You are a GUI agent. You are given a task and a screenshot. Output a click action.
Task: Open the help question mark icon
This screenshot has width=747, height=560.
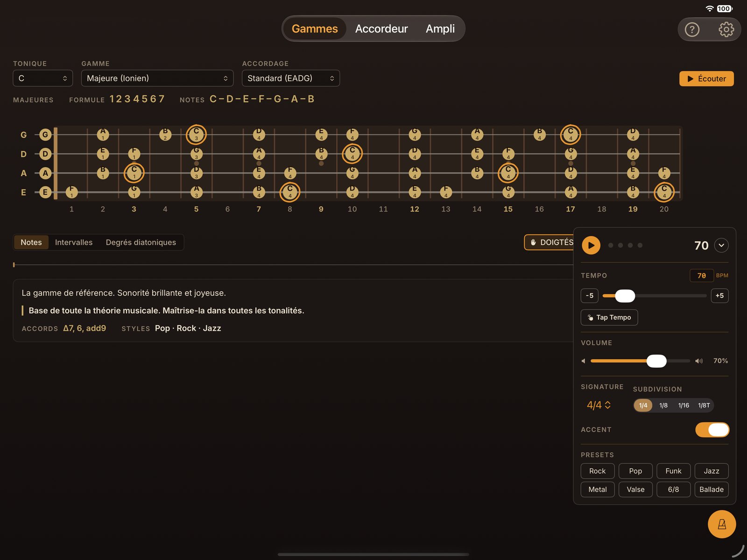(x=692, y=29)
